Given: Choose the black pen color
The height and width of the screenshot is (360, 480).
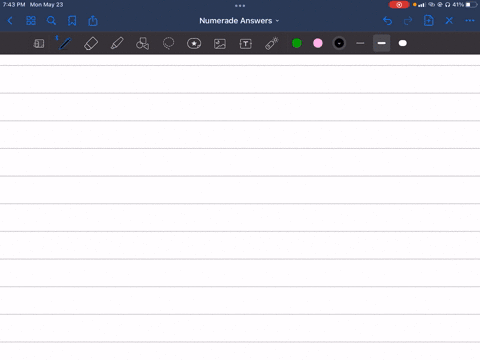Looking at the screenshot, I should (x=339, y=43).
